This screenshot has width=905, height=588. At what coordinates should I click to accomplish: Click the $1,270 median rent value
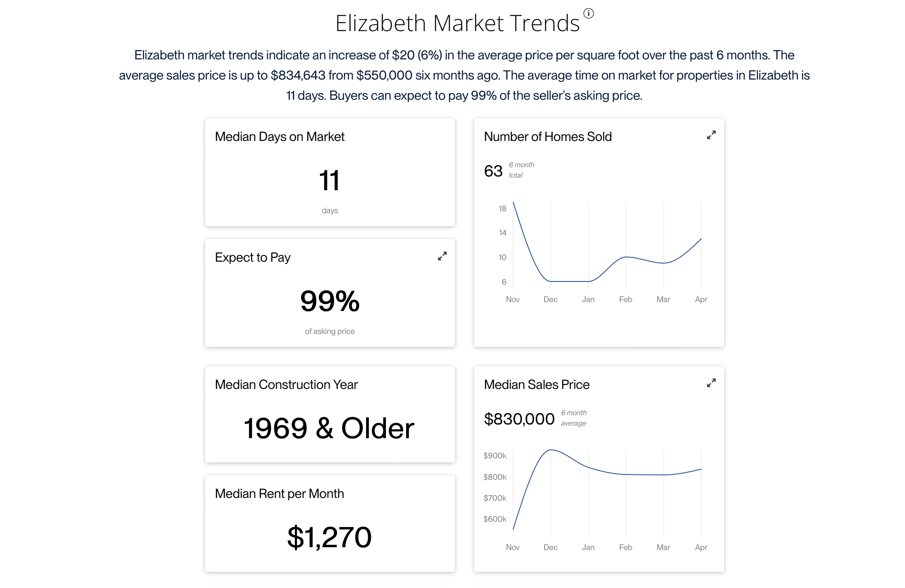coord(330,537)
